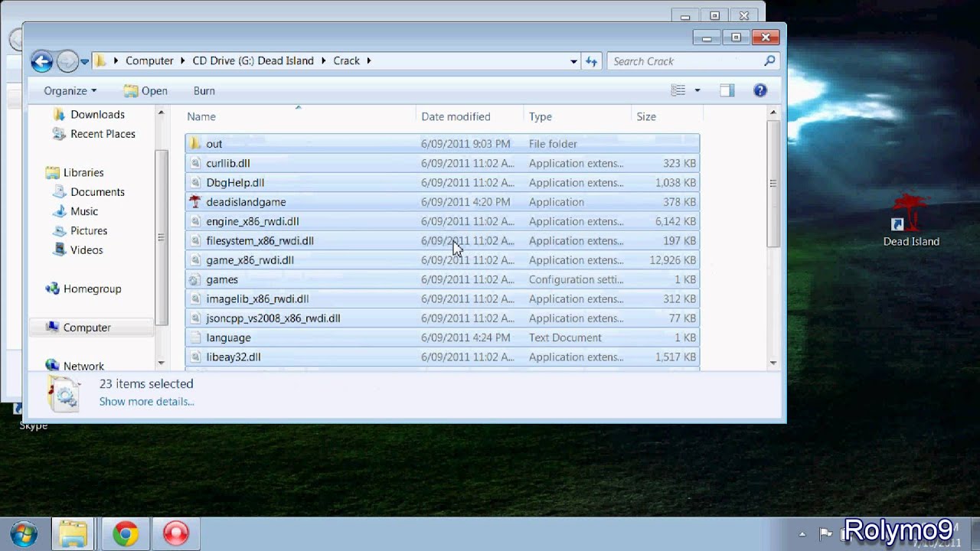This screenshot has height=551, width=980.
Task: Refresh the Crack folder address bar
Action: (x=591, y=61)
